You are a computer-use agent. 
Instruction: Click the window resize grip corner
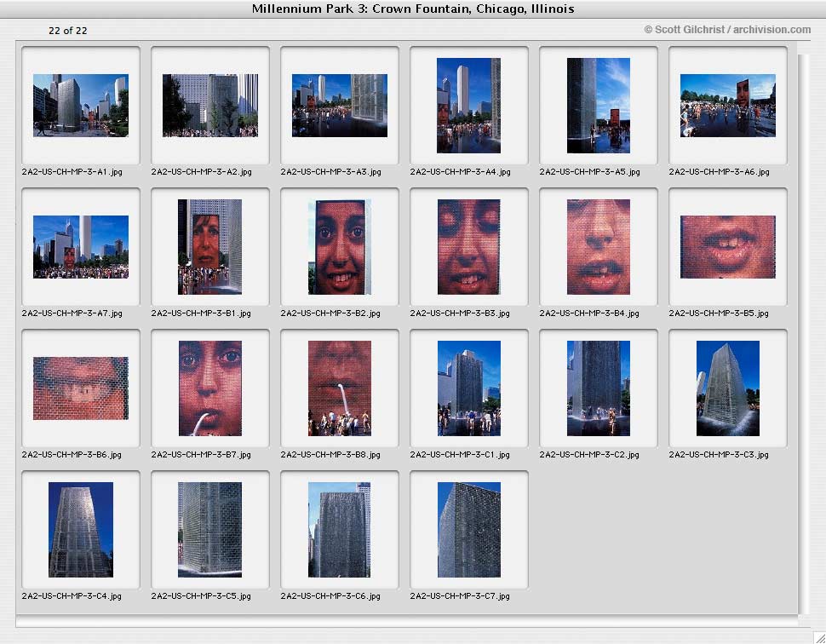pyautogui.click(x=819, y=636)
